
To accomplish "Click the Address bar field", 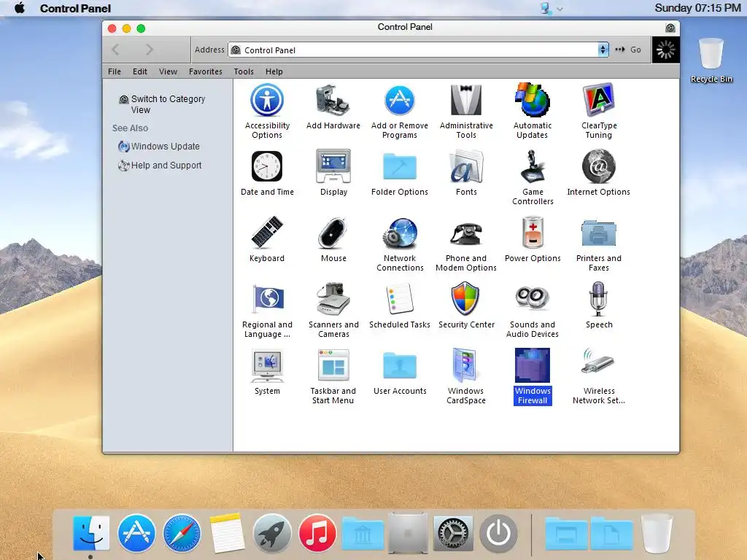I will [413, 50].
